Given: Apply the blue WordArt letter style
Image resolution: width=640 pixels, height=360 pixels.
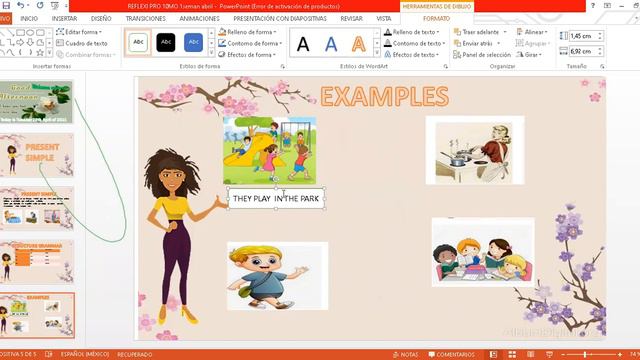Looking at the screenshot, I should point(331,43).
